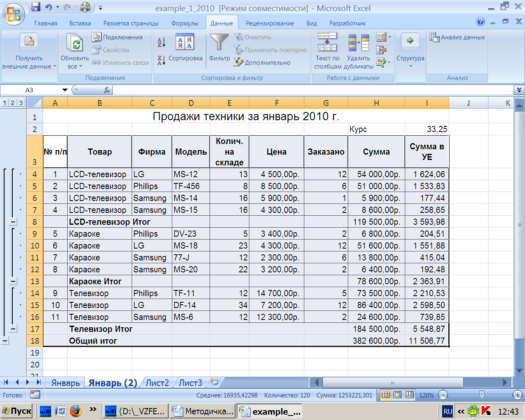The image size is (525, 420).
Task: Switch to Normal view button
Action: 386,395
